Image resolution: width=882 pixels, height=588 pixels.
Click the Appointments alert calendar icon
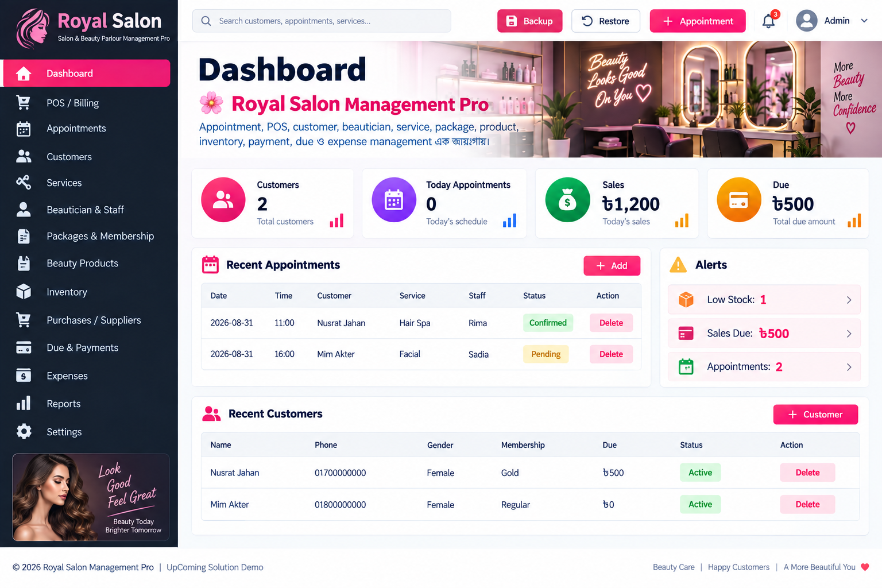click(x=686, y=367)
